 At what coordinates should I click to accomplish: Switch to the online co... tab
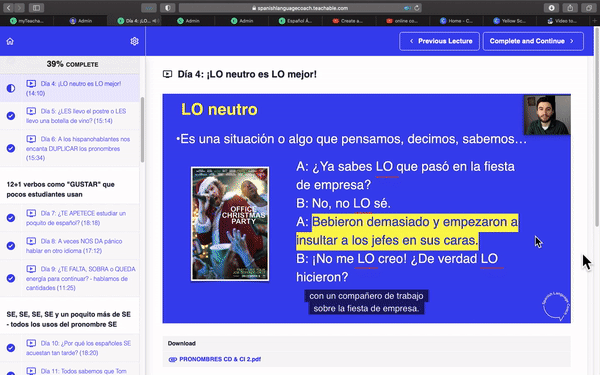click(x=402, y=21)
